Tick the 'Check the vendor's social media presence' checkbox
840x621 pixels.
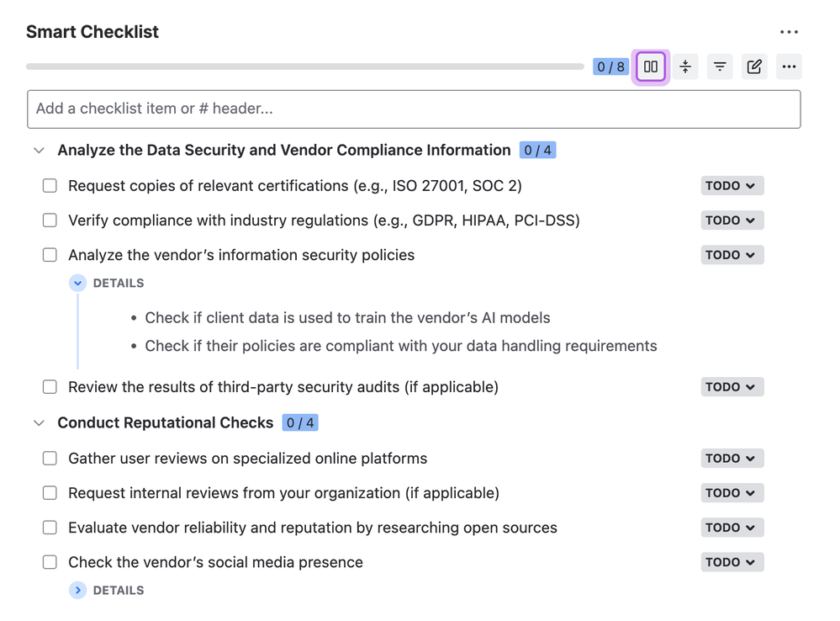point(50,561)
